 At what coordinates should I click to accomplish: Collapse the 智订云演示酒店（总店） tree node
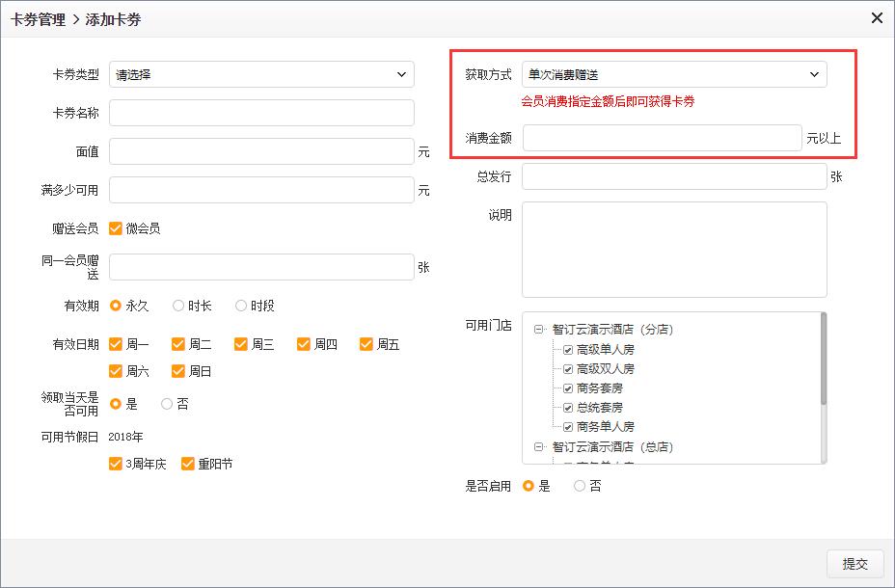539,447
